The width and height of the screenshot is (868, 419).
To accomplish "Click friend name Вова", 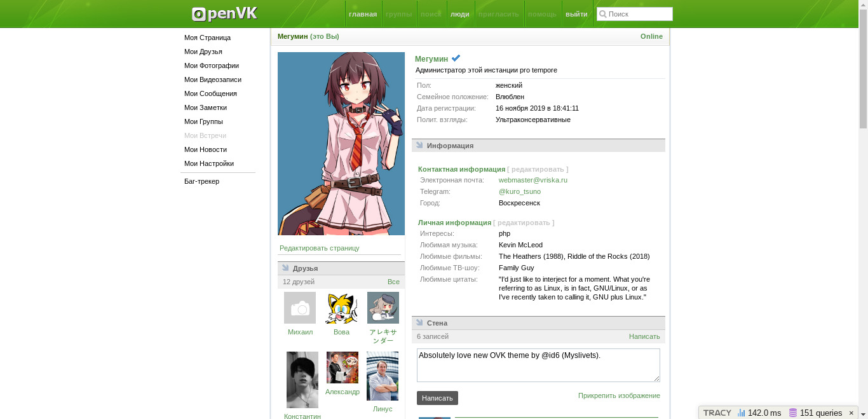I will 341,332.
